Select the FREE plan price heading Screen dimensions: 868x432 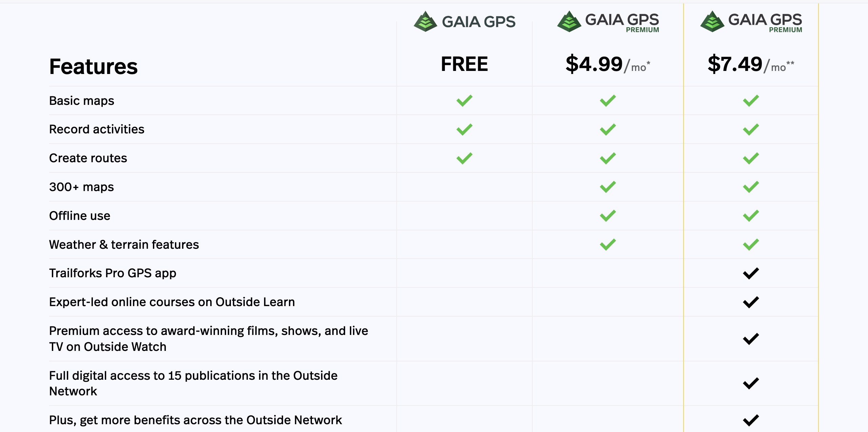(464, 64)
